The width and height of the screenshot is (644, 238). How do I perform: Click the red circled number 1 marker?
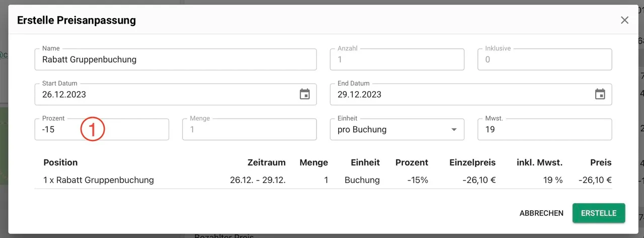[93, 129]
